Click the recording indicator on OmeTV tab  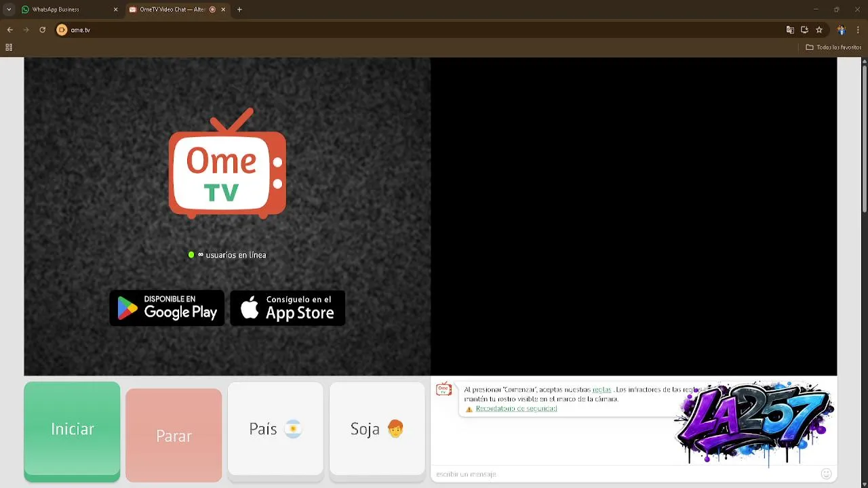pyautogui.click(x=212, y=9)
